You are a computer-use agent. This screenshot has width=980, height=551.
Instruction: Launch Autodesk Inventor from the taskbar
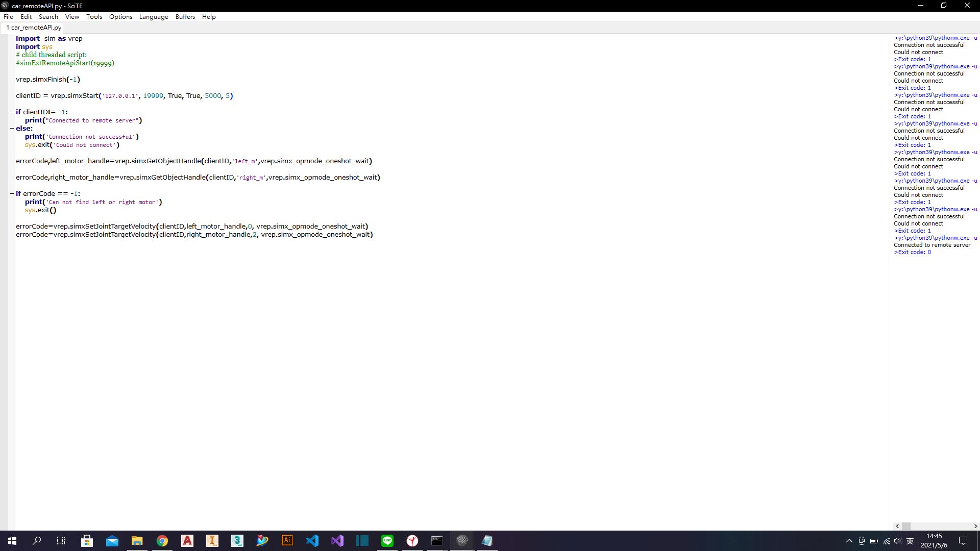(x=212, y=541)
